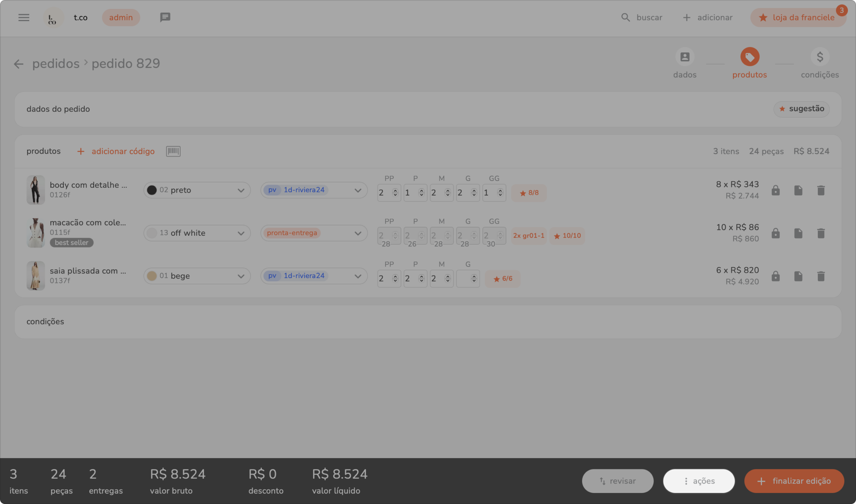Toggle the price lock on the body item
856x504 pixels.
pos(775,190)
